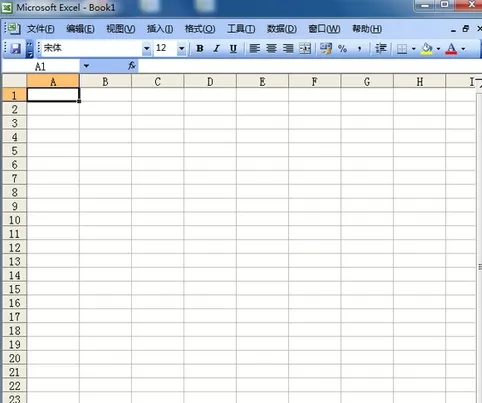Align cell text right
This screenshot has width=482, height=403.
288,49
